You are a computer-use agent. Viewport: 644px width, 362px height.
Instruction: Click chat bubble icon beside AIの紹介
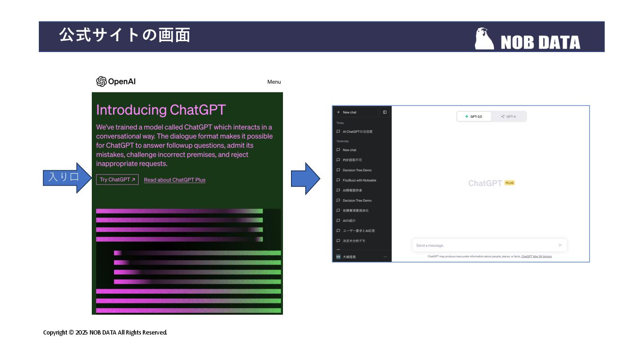click(338, 221)
